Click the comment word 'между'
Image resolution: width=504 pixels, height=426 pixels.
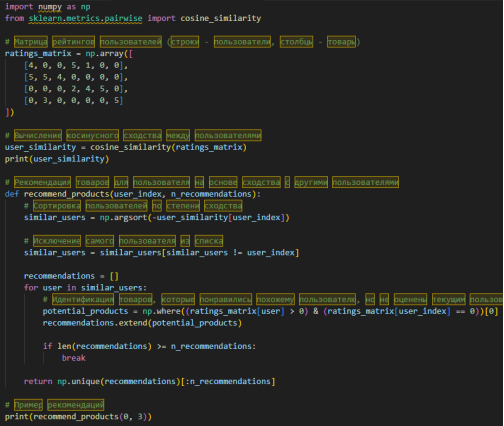(x=178, y=135)
